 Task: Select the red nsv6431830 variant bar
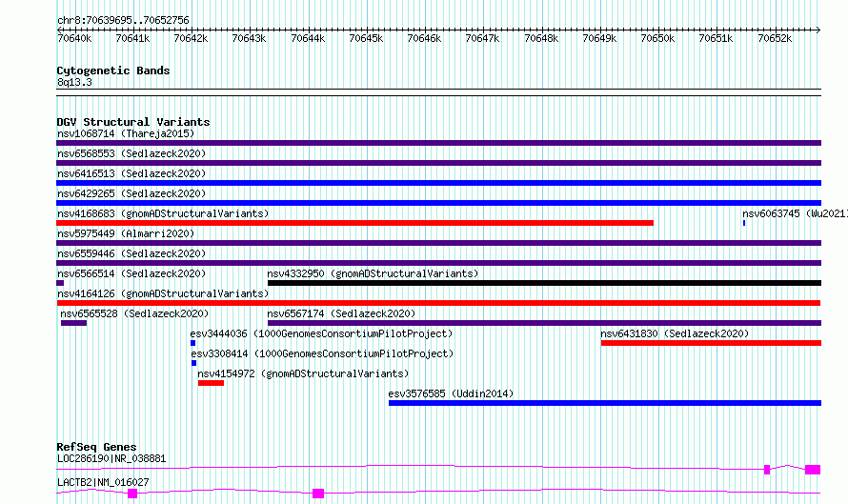pos(711,343)
